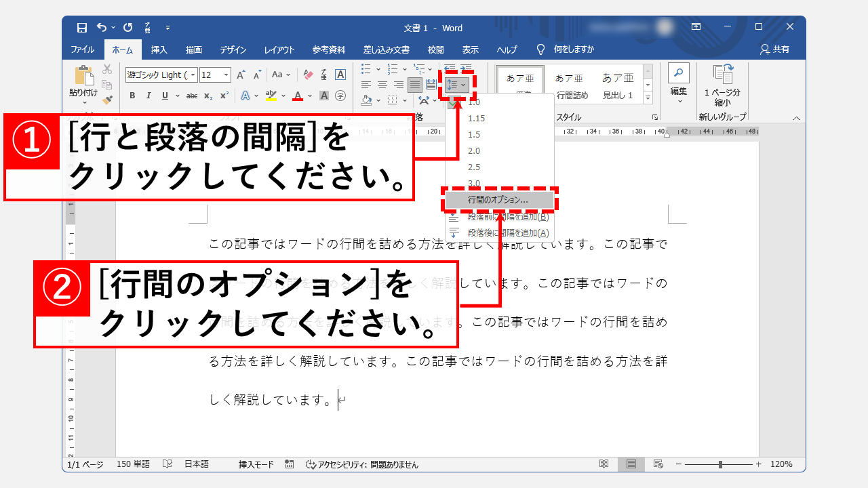868x488 pixels.
Task: Click the Distributed alignment icon
Action: 431,85
